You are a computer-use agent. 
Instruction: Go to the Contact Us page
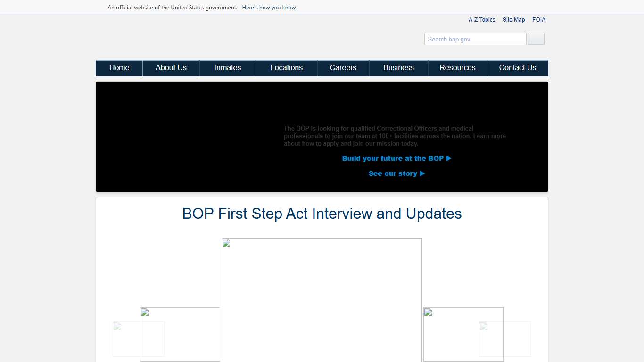click(x=517, y=68)
